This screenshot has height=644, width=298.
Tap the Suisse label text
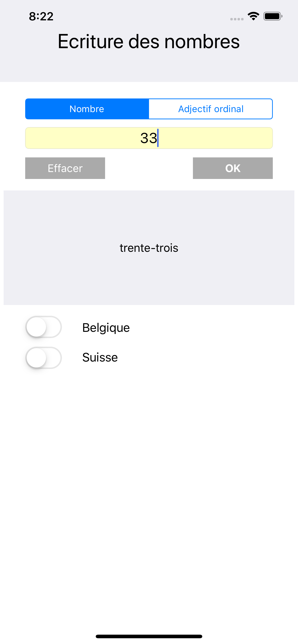(100, 357)
